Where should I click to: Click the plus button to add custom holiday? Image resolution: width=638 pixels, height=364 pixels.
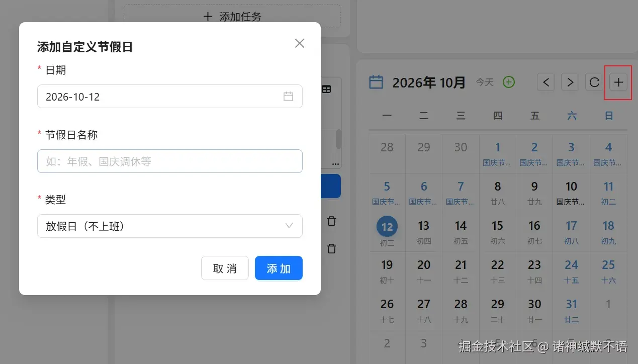click(x=618, y=82)
